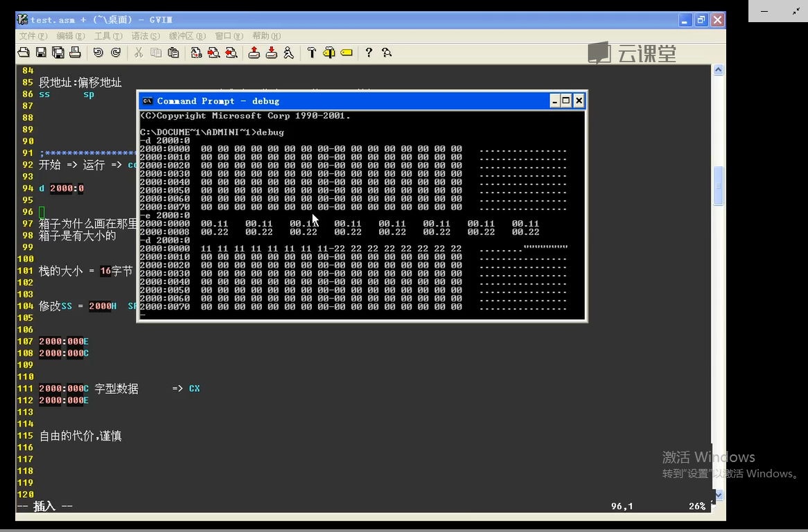
Task: Click the Redo toolbar icon
Action: (x=116, y=53)
